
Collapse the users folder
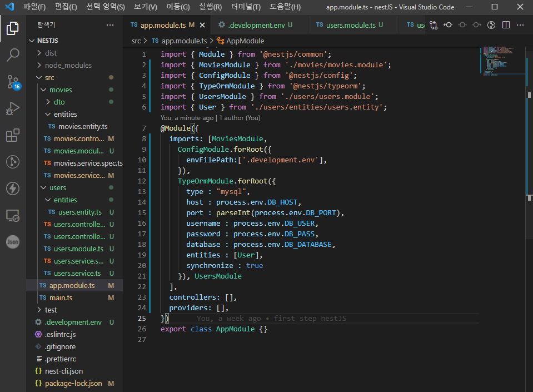(x=74, y=188)
